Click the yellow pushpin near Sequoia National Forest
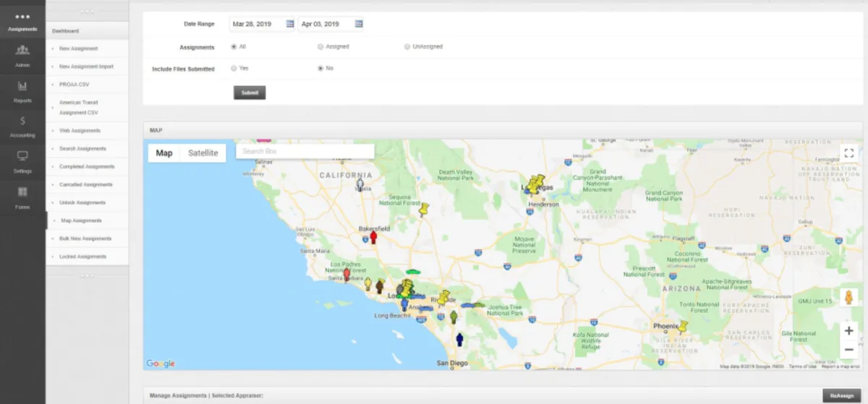 tap(425, 210)
